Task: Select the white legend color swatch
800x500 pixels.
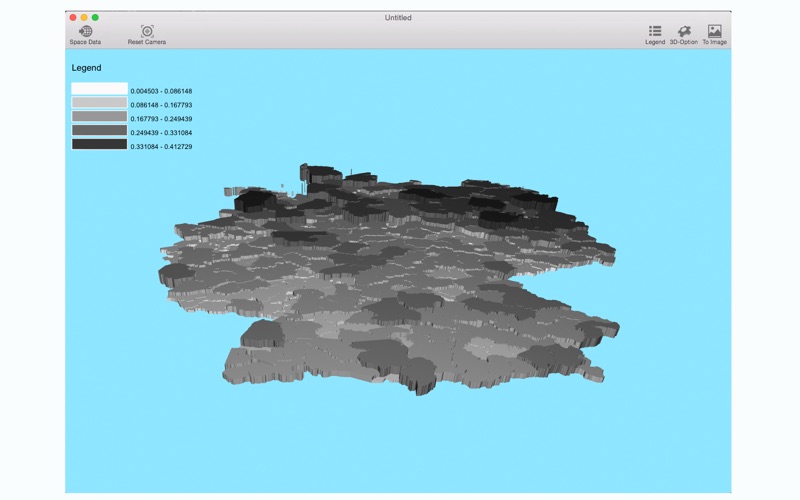Action: coord(99,90)
